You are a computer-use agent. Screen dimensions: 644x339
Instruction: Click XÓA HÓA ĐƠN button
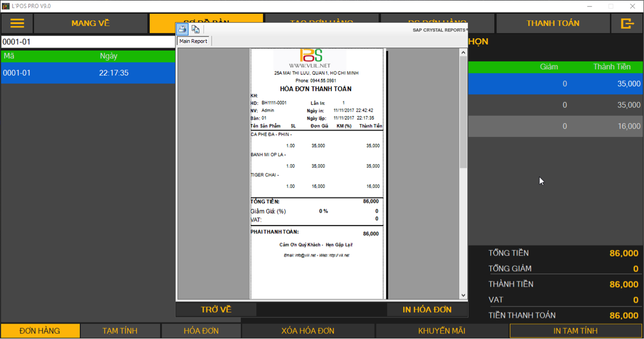pyautogui.click(x=308, y=330)
